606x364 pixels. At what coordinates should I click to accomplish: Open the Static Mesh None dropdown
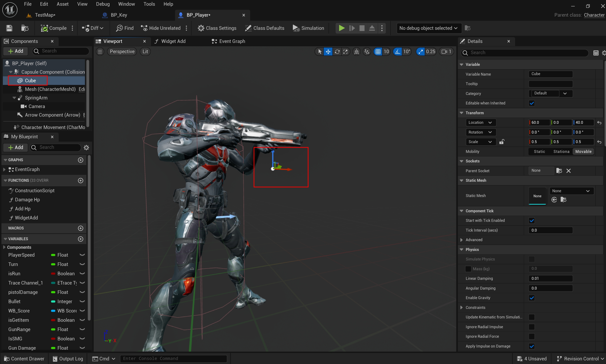pos(571,191)
